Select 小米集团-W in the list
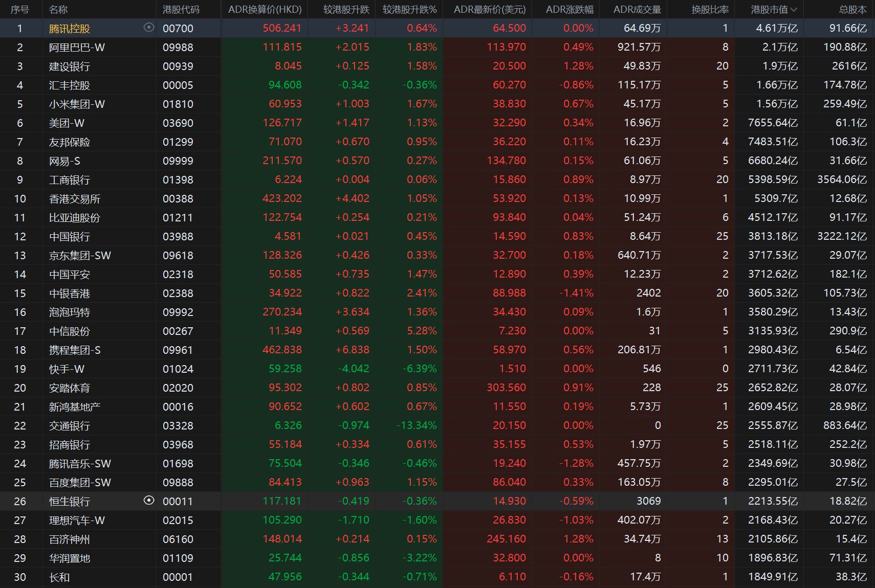This screenshot has width=875, height=588. (x=77, y=104)
